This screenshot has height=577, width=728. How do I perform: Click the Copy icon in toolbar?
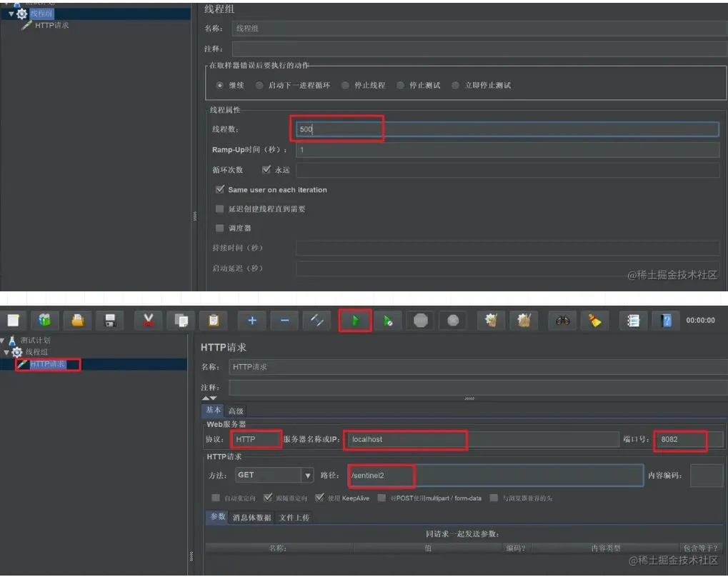(181, 321)
